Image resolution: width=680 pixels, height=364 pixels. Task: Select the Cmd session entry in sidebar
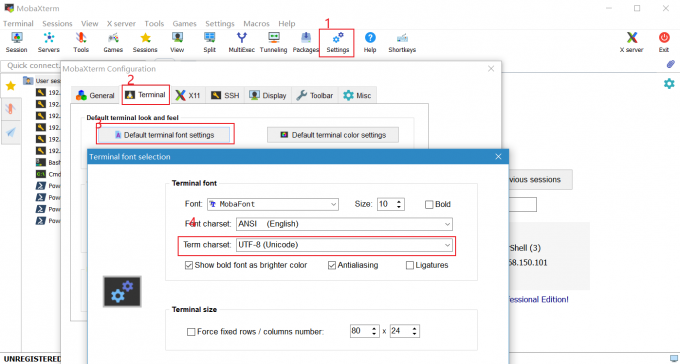(x=49, y=174)
